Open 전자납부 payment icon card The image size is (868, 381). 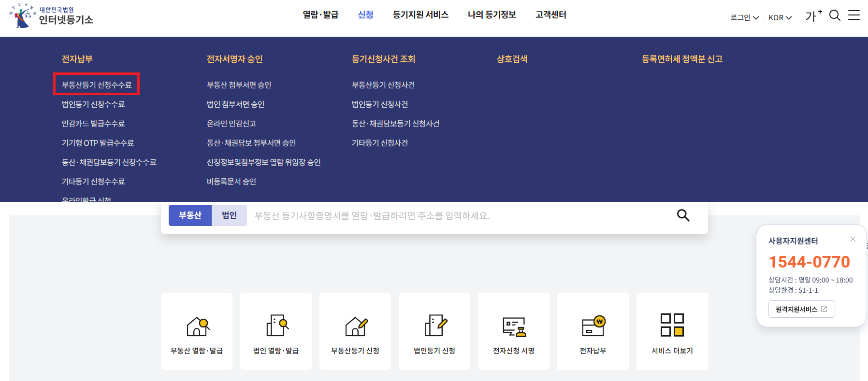[x=593, y=331]
